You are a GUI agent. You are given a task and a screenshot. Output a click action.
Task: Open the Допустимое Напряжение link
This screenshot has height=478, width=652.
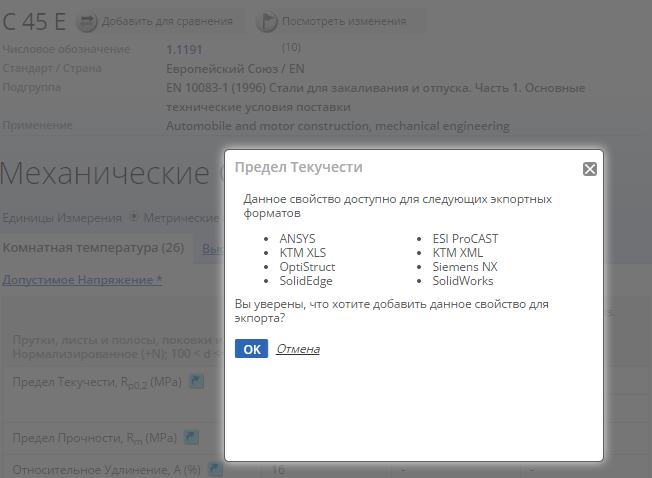click(82, 280)
